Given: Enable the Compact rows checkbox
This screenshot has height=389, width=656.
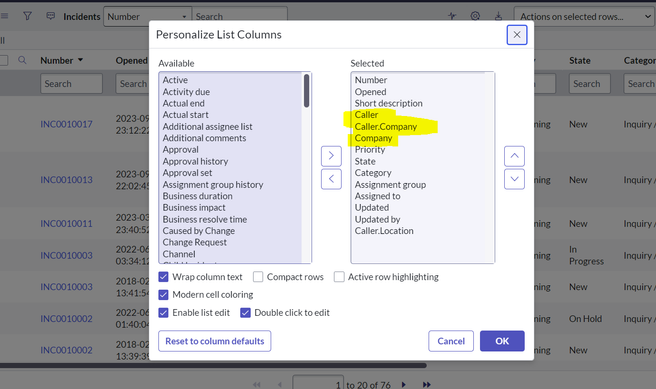Looking at the screenshot, I should (x=258, y=277).
